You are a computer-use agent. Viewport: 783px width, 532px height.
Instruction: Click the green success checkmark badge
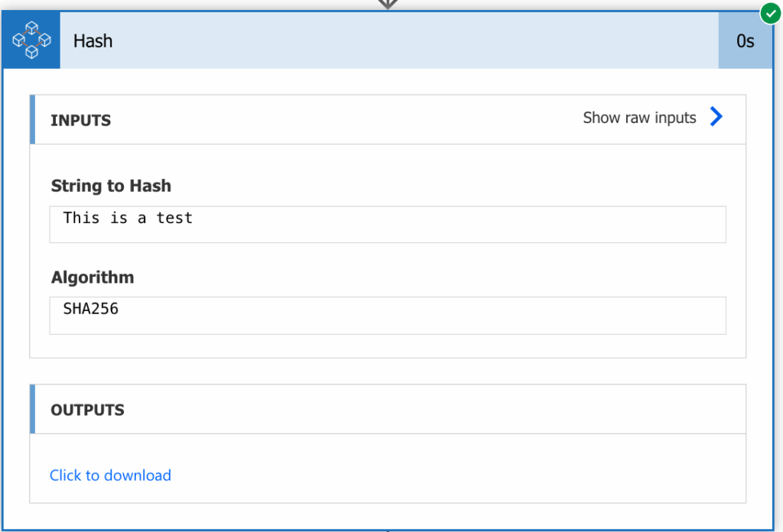771,14
